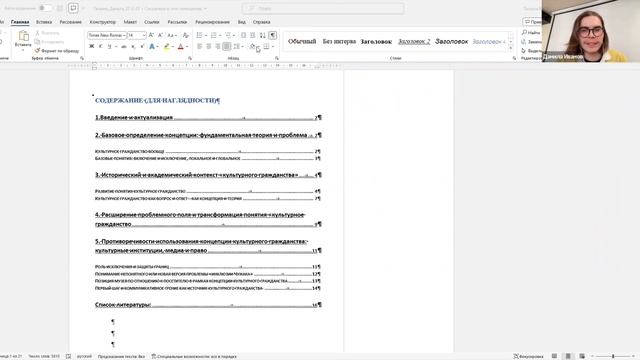Clear all formatting icon in Font group
This screenshot has width=640, height=360.
tap(185, 36)
